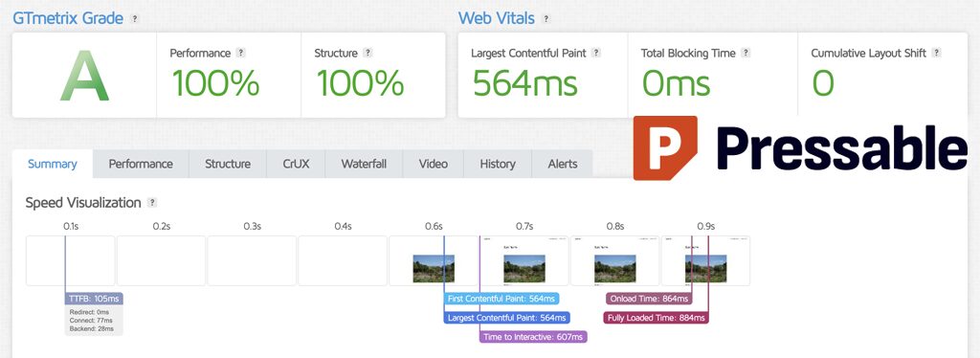The width and height of the screenshot is (980, 358).
Task: Click the Backend: 28ms detail
Action: tap(92, 328)
